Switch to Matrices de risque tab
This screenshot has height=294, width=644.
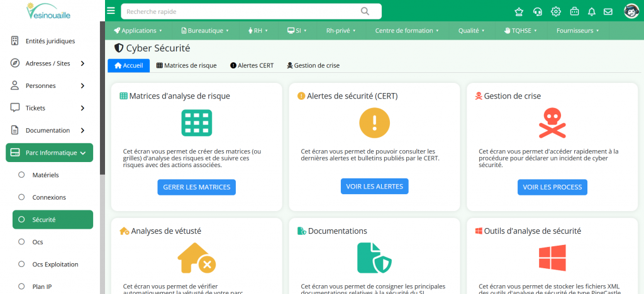pos(186,65)
